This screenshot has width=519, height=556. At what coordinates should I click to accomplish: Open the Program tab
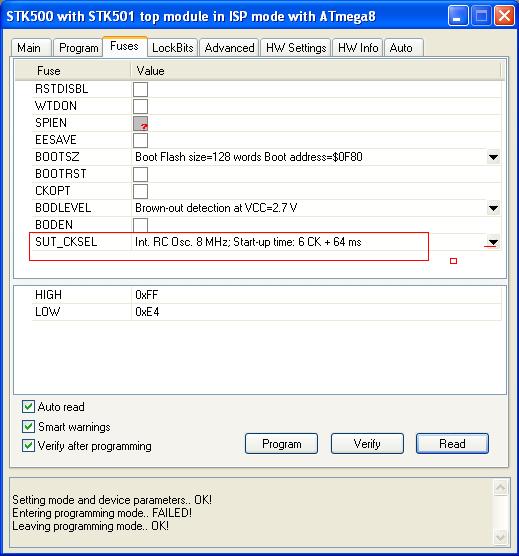(x=78, y=48)
